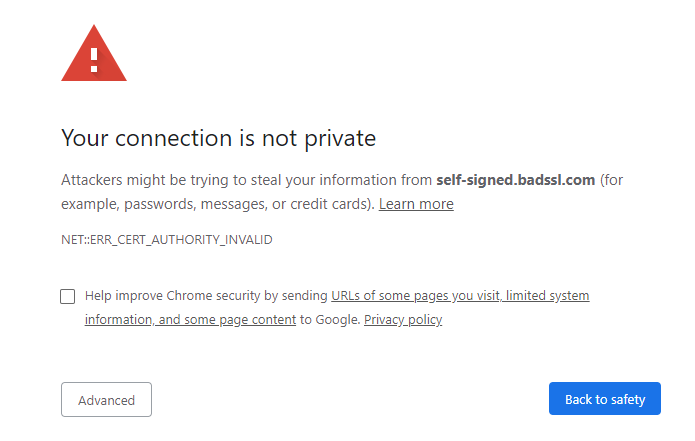This screenshot has height=441, width=695.
Task: Click the word 'private' in the heading
Action: click(340, 139)
